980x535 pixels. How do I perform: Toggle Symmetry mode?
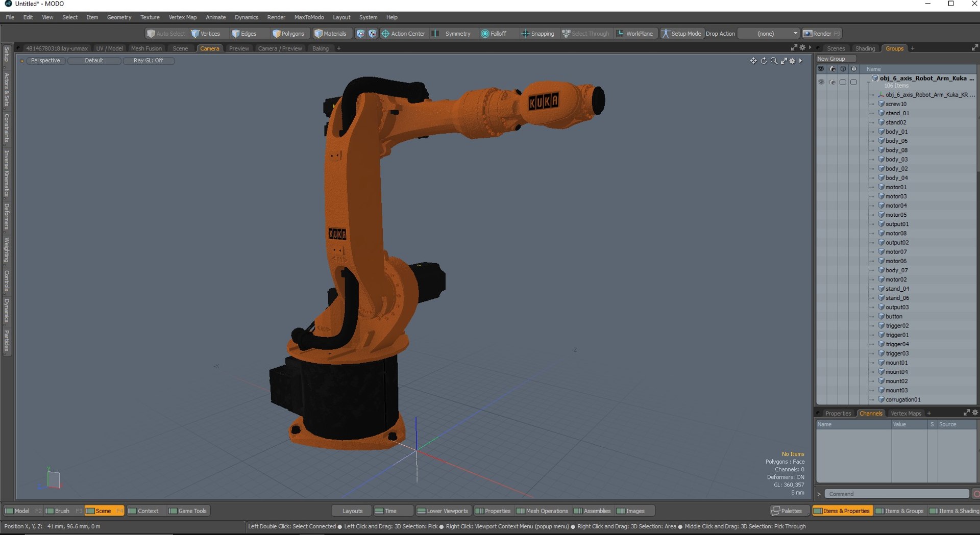452,34
